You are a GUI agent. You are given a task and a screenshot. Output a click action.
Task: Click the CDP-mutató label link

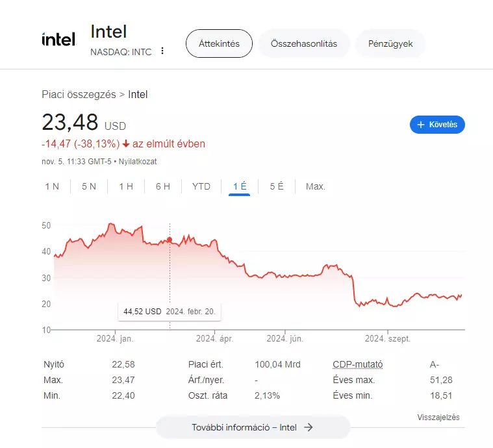click(x=358, y=364)
